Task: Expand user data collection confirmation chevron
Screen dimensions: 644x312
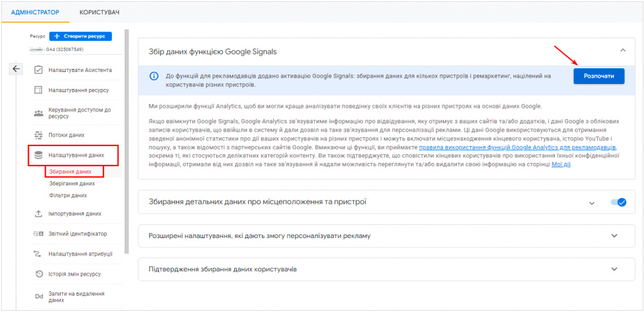Action: coord(615,269)
